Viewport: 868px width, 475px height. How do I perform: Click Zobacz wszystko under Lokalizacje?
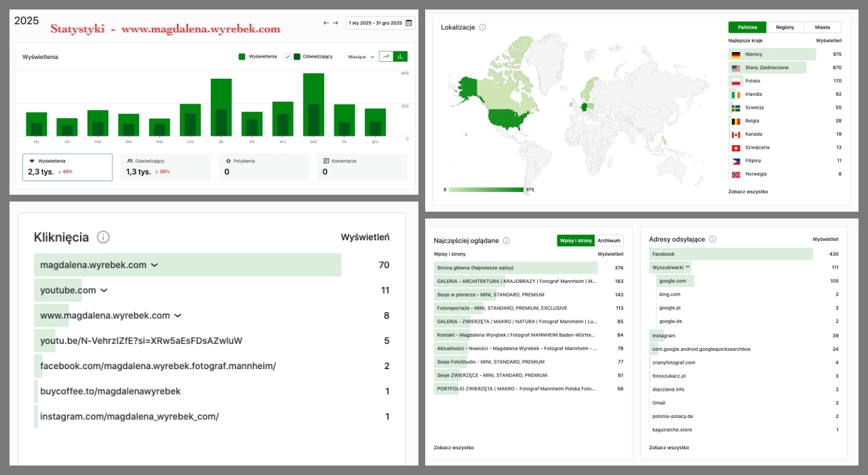click(748, 192)
